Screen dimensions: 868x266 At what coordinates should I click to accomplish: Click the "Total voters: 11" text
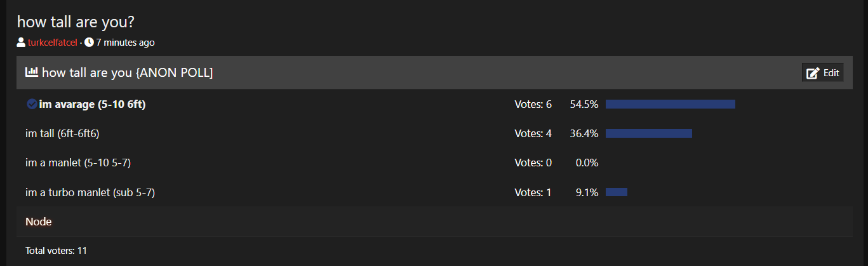click(56, 251)
